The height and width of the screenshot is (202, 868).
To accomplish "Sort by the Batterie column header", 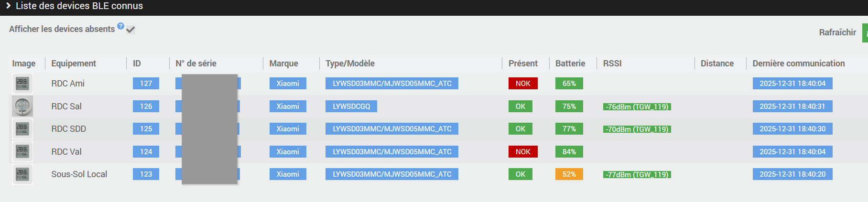I will click(570, 64).
